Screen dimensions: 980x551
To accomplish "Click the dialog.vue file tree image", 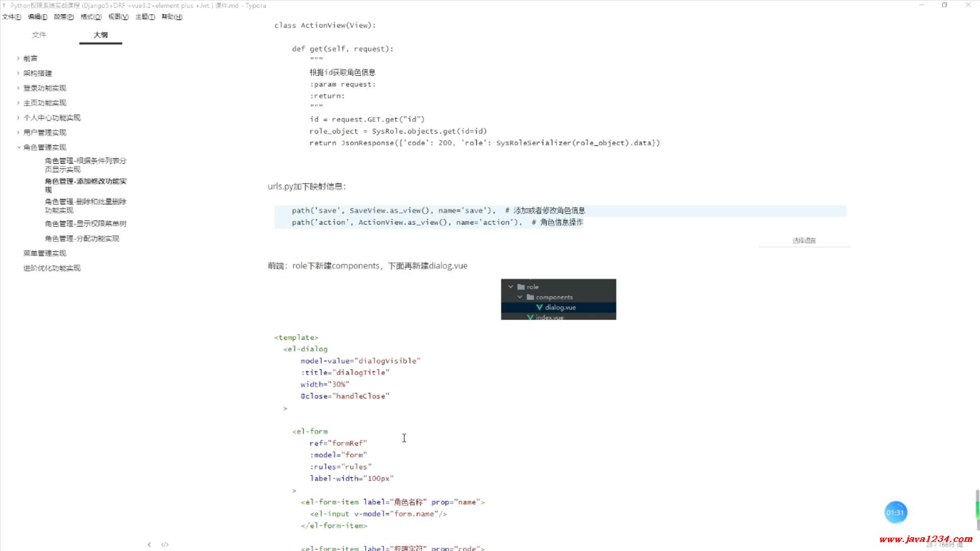I will [558, 299].
